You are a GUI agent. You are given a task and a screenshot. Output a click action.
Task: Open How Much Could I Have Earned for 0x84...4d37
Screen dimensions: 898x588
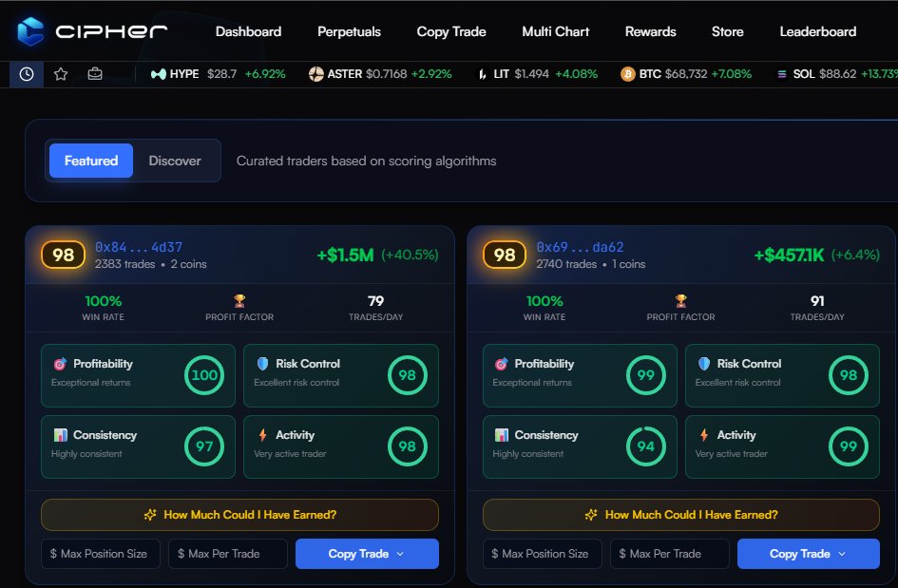pos(239,515)
